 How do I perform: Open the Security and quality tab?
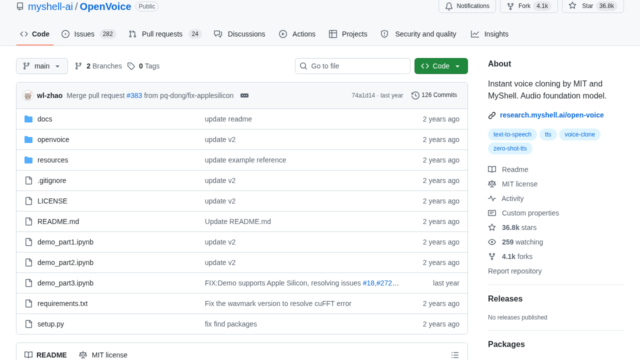click(x=418, y=34)
